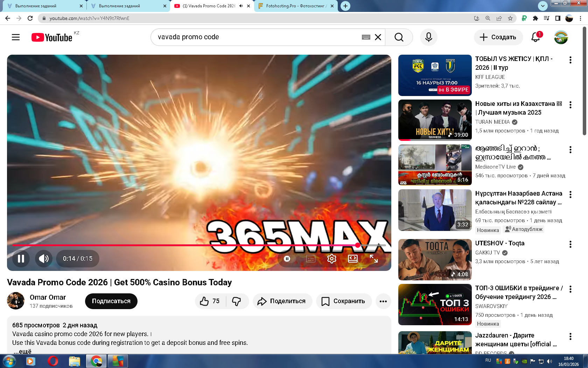The height and width of the screenshot is (368, 588).
Task: Open Chrome's three-dot menu
Action: (581, 18)
